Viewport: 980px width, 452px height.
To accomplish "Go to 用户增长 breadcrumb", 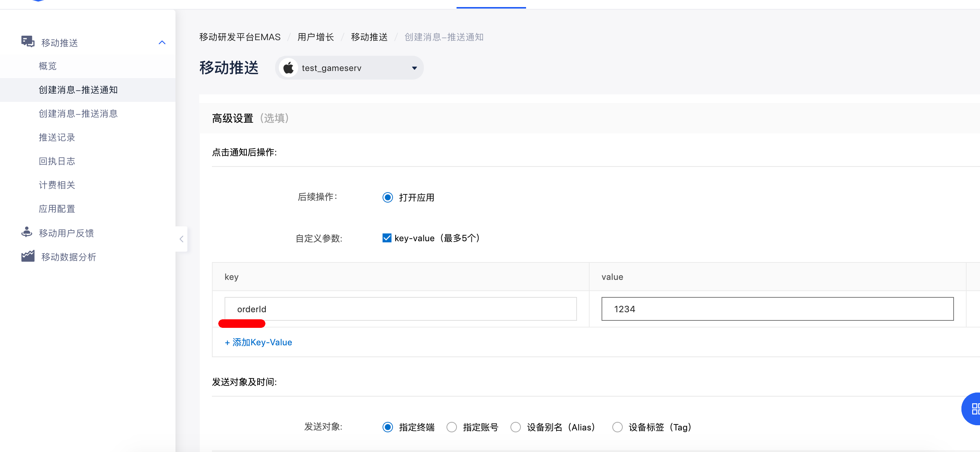I will (x=315, y=37).
